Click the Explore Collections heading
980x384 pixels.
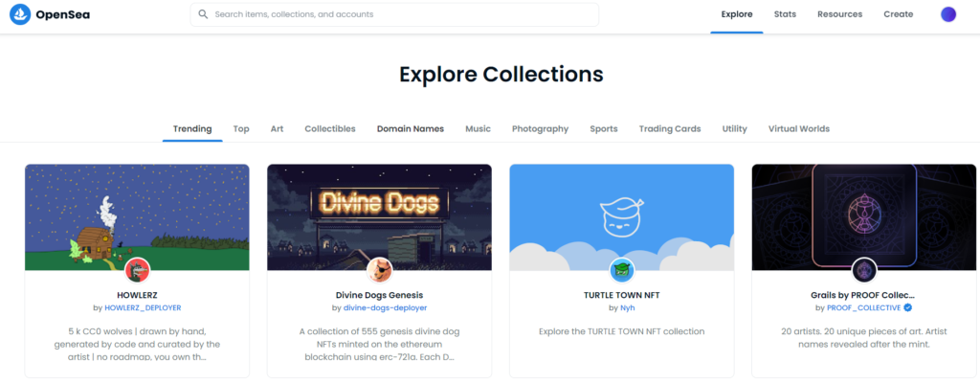[501, 75]
